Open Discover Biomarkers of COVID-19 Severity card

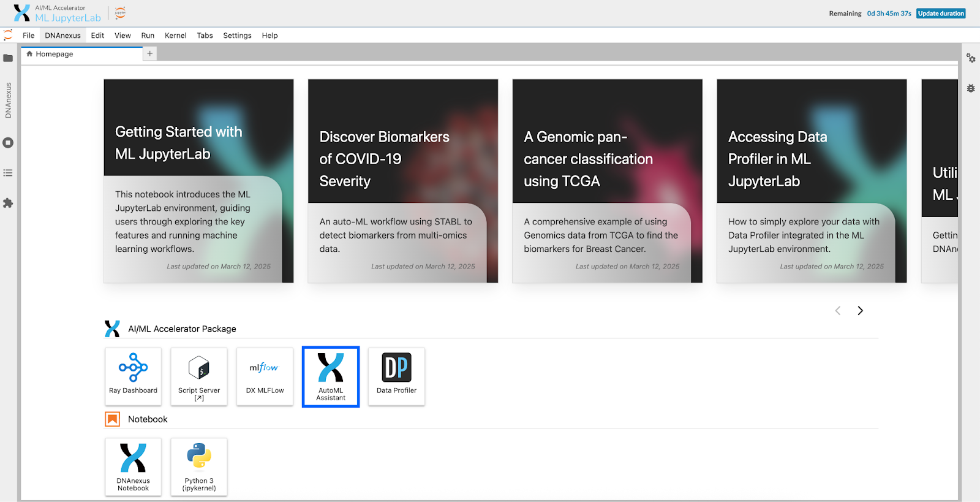403,181
